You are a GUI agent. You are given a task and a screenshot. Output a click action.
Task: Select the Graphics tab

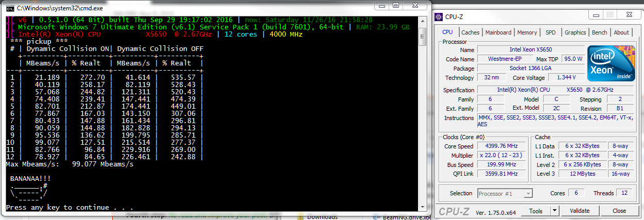point(575,32)
